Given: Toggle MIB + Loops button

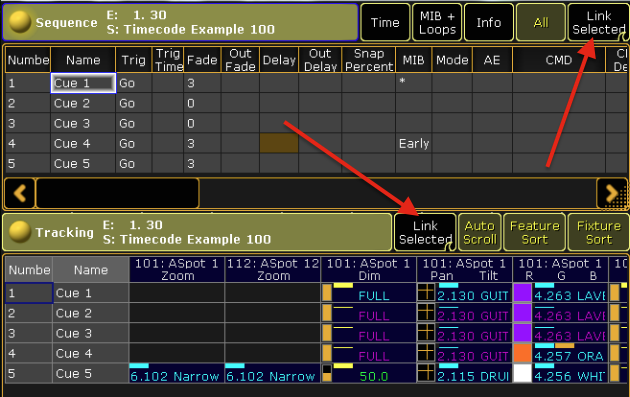Looking at the screenshot, I should [437, 23].
